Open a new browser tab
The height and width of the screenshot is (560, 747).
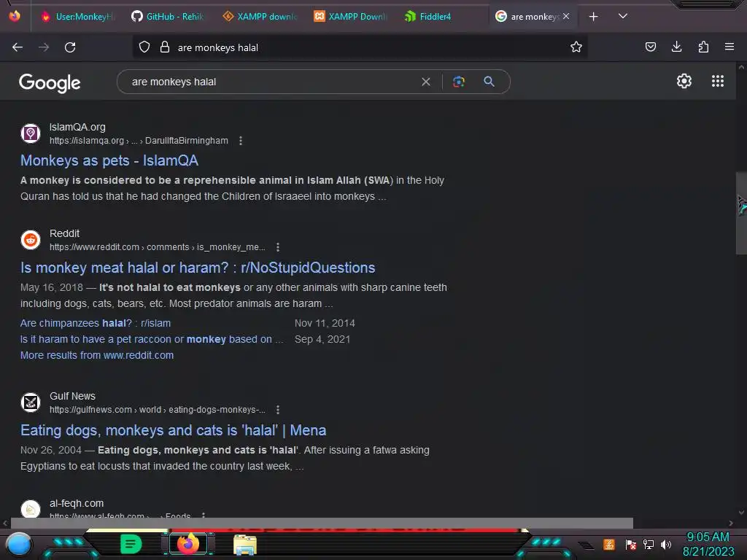pyautogui.click(x=593, y=17)
